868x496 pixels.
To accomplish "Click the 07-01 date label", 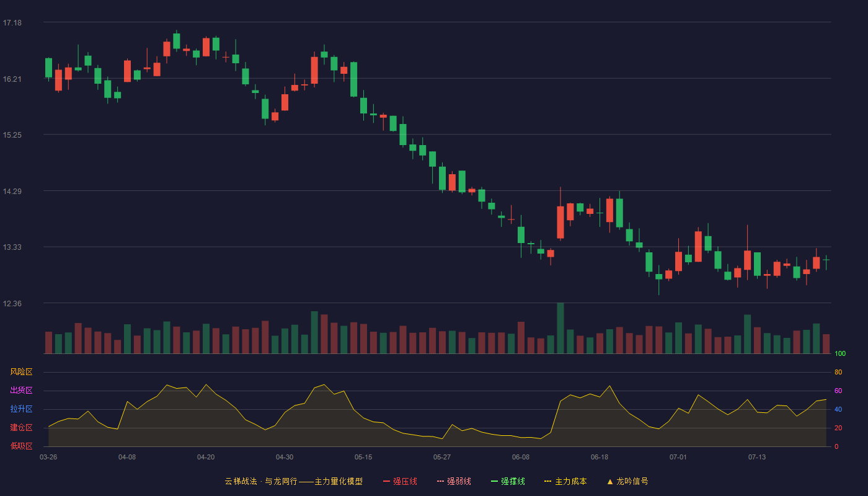I will [678, 457].
